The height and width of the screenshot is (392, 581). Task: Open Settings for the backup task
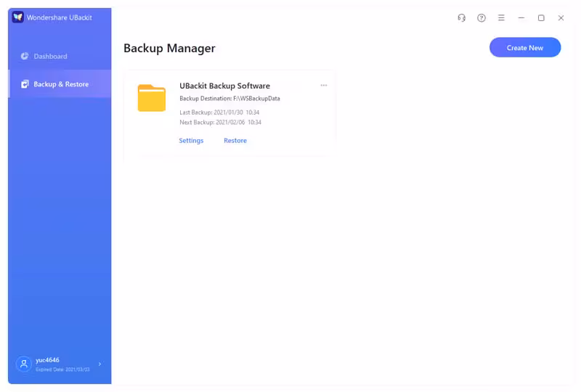click(191, 140)
